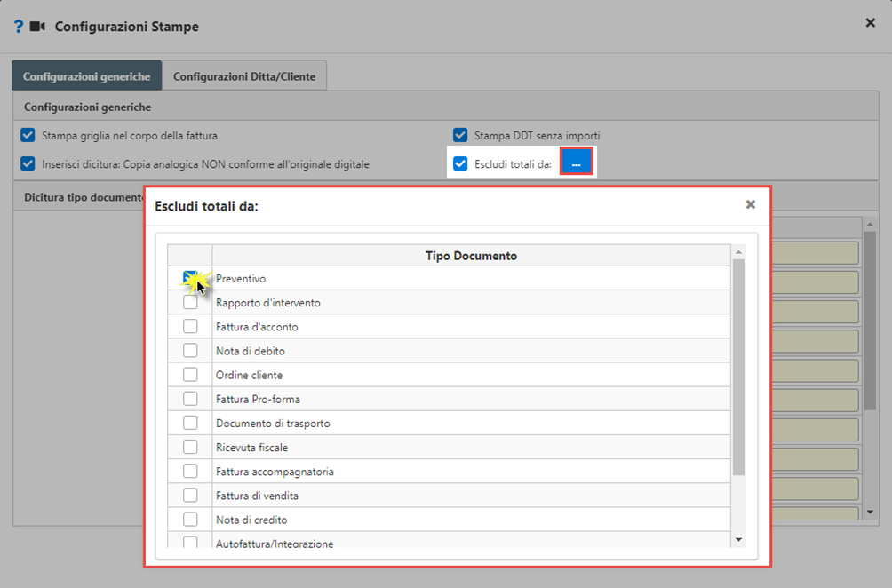Check the Rapporto d'intervento row checkbox

coord(191,302)
